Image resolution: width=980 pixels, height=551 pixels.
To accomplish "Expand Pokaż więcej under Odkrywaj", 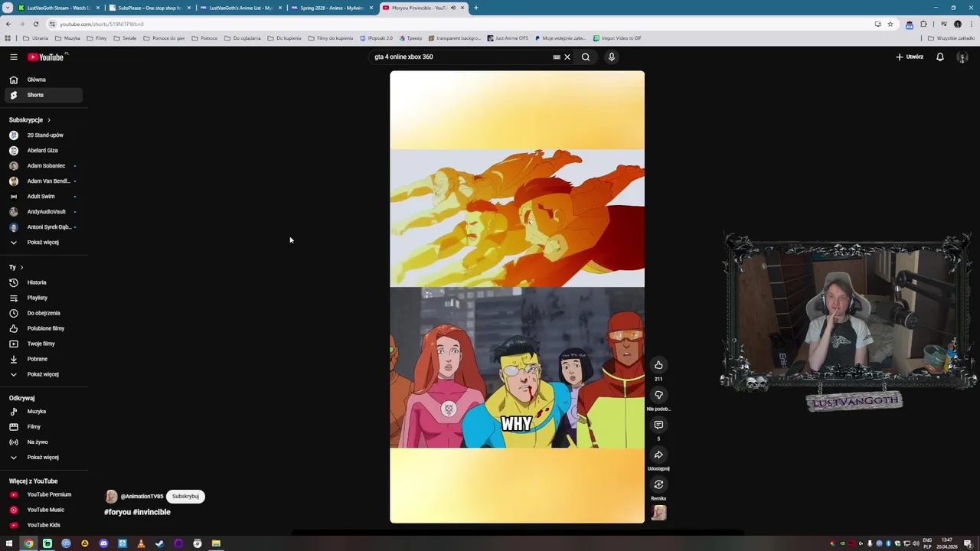I will tap(44, 458).
